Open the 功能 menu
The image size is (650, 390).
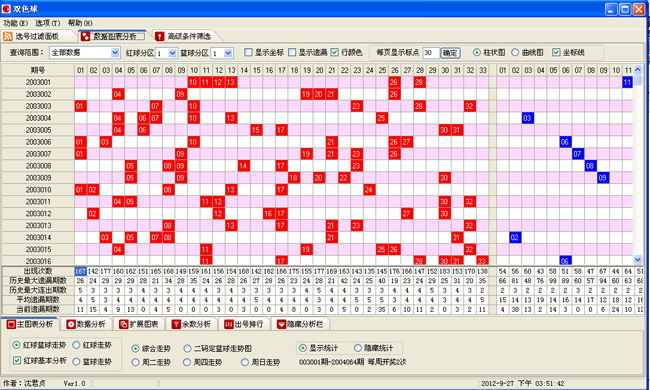pyautogui.click(x=15, y=23)
